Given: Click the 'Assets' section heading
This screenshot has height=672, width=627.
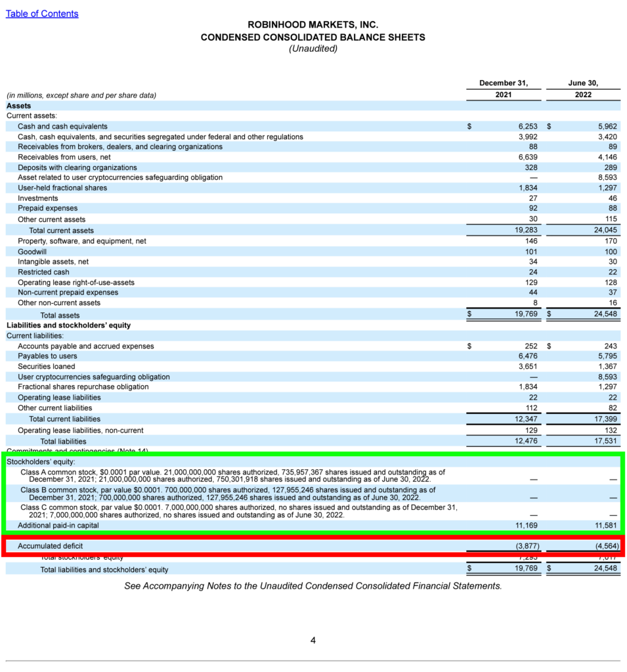Looking at the screenshot, I should pos(19,106).
